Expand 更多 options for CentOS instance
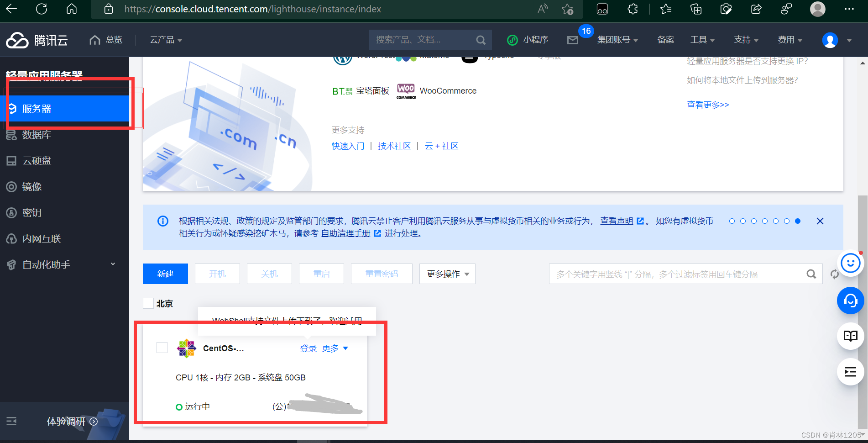Viewport: 868px width, 443px height. pos(335,348)
